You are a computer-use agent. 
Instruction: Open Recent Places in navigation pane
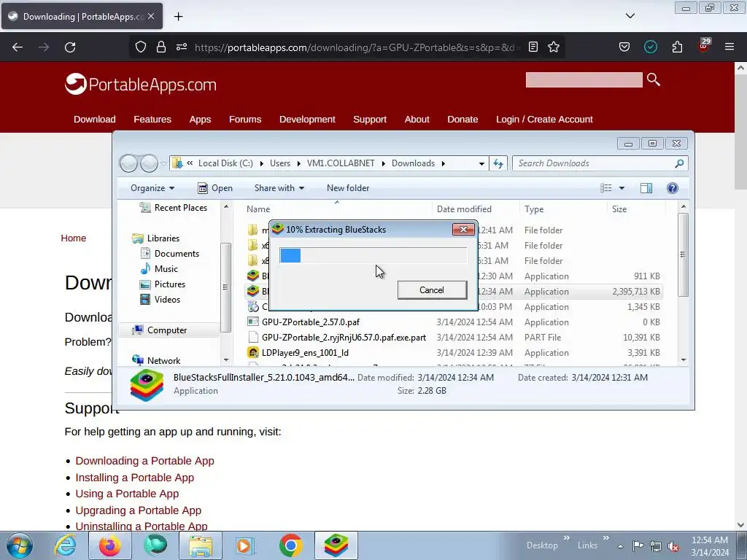(x=174, y=208)
